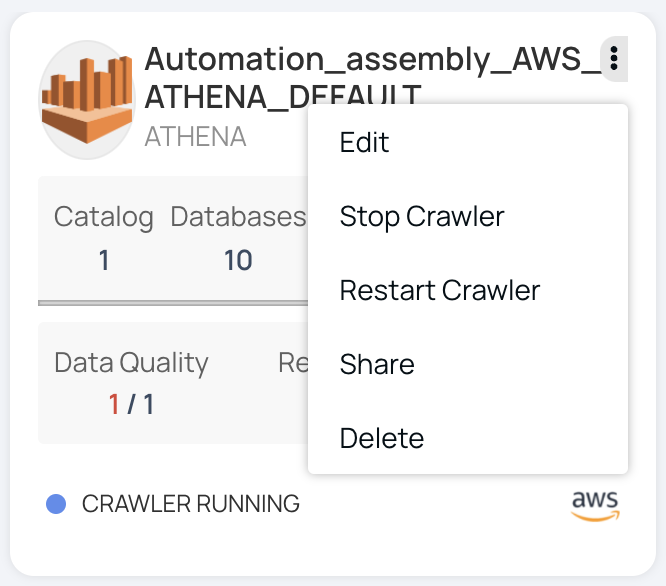Click the ATHENA subtitle label
The width and height of the screenshot is (666, 586).
tap(195, 137)
